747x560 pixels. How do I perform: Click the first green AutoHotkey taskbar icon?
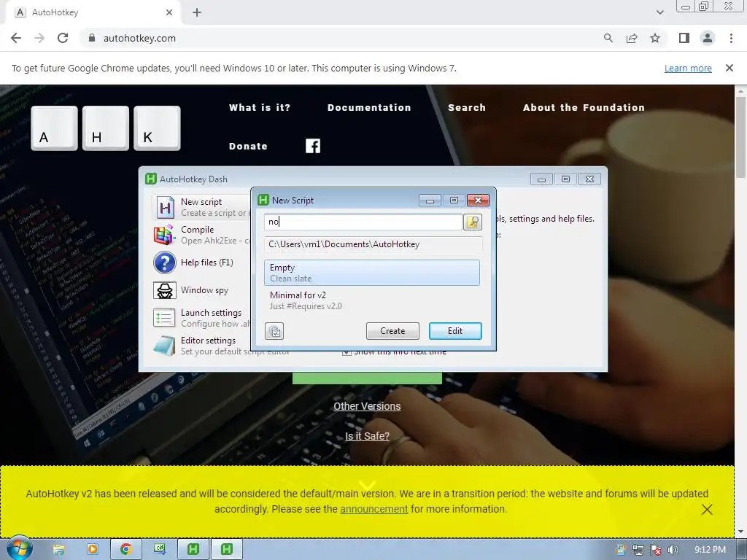tap(193, 550)
